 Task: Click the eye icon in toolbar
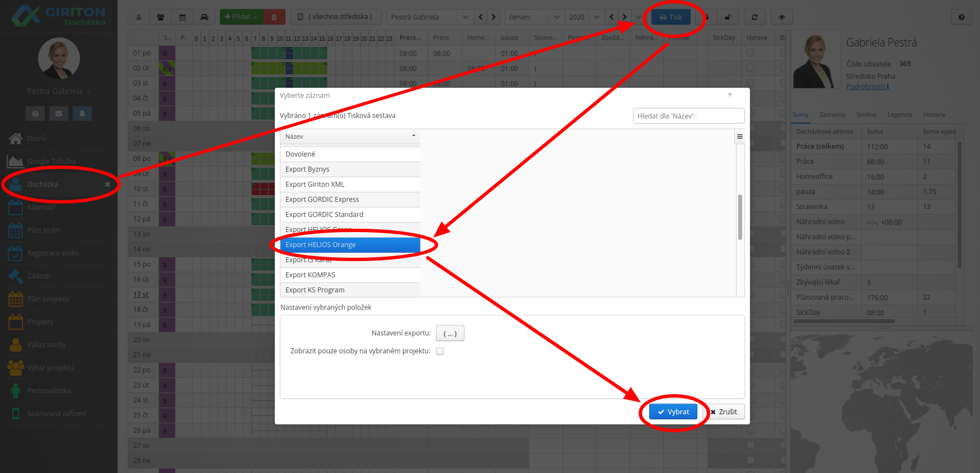click(782, 17)
